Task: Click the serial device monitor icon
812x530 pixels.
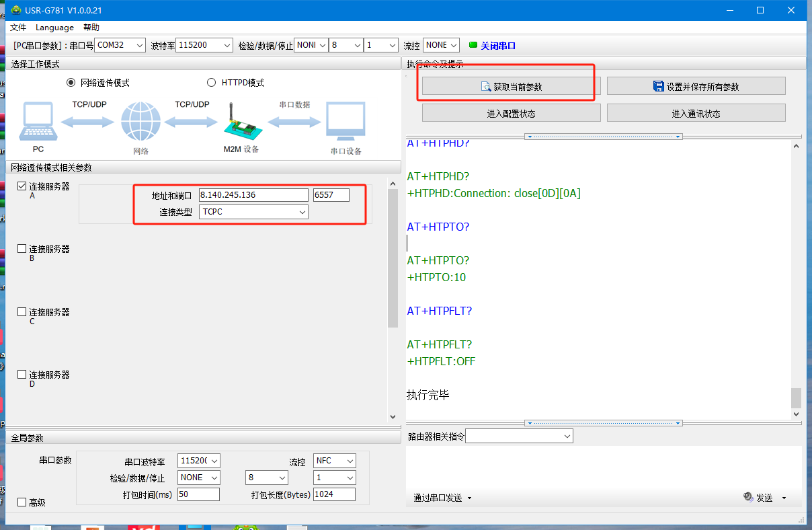Action: 346,122
